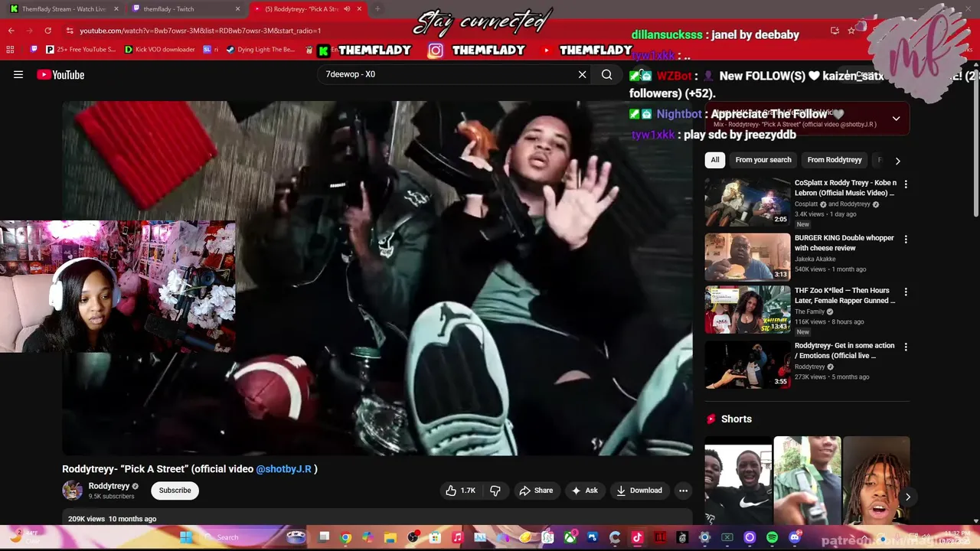Open Twitch bookmark icon
This screenshot has width=980, height=551.
(34, 50)
